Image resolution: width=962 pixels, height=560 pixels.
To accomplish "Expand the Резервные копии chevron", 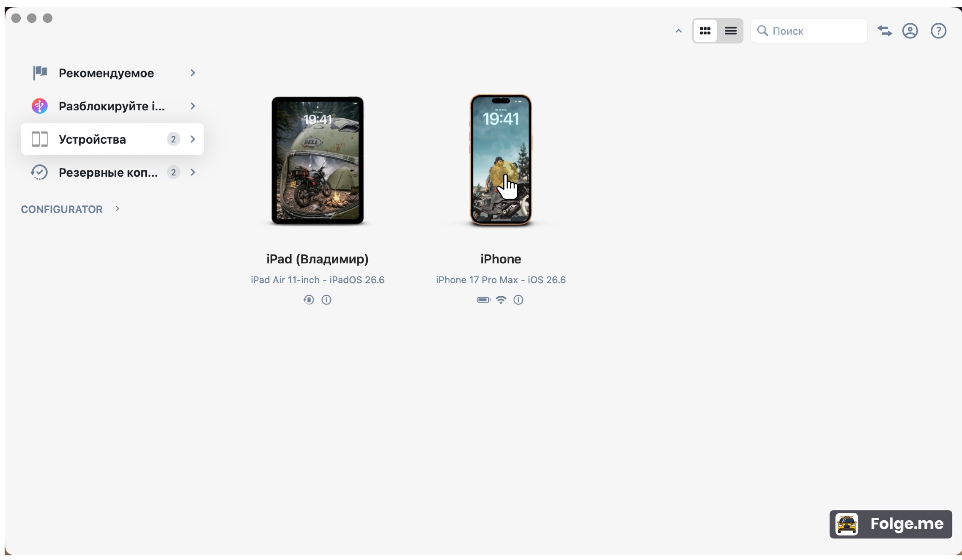I will click(193, 172).
